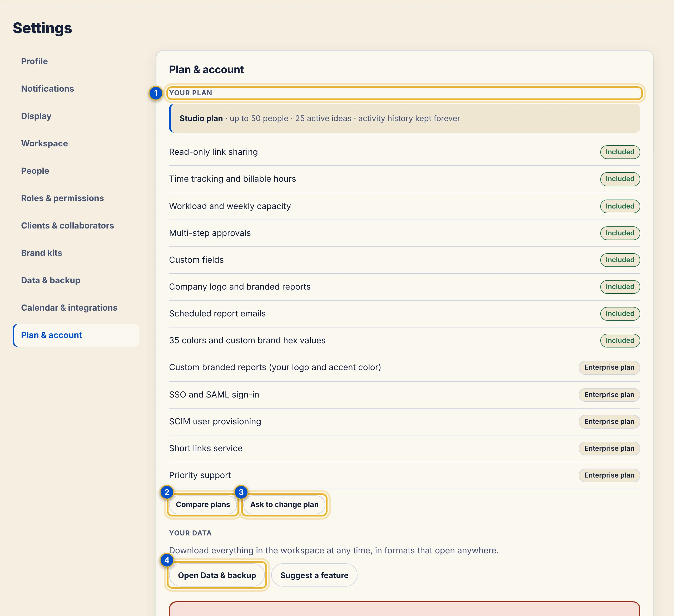Click Included badge for Company logo row

click(x=620, y=287)
